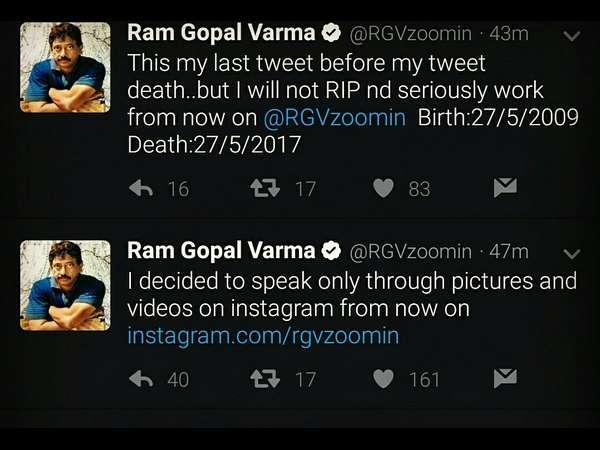Image resolution: width=600 pixels, height=450 pixels.
Task: Send the first tweet via direct message
Action: 505,186
